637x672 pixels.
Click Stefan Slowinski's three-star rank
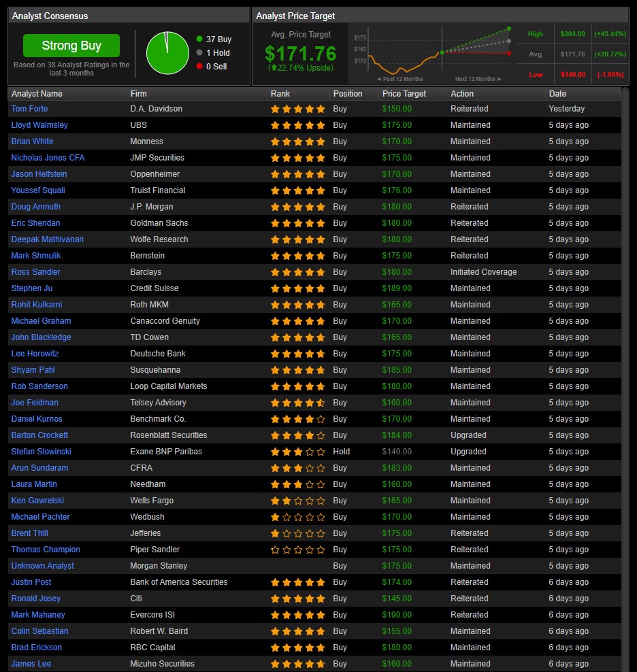tap(297, 451)
